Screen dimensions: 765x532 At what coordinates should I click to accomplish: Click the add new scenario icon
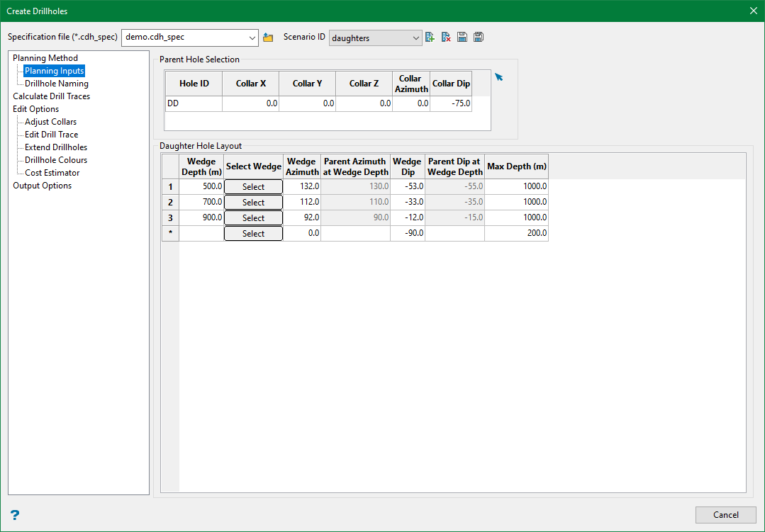click(430, 38)
